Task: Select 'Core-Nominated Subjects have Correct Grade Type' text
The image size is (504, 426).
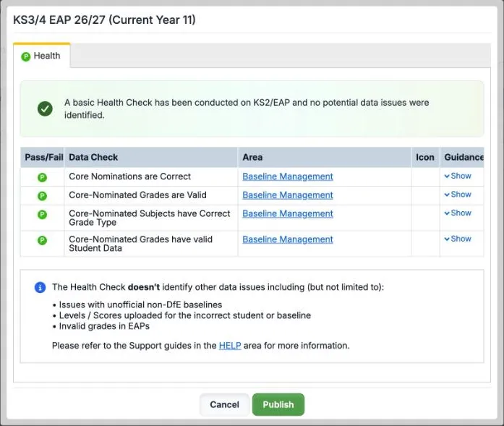Action: (150, 218)
